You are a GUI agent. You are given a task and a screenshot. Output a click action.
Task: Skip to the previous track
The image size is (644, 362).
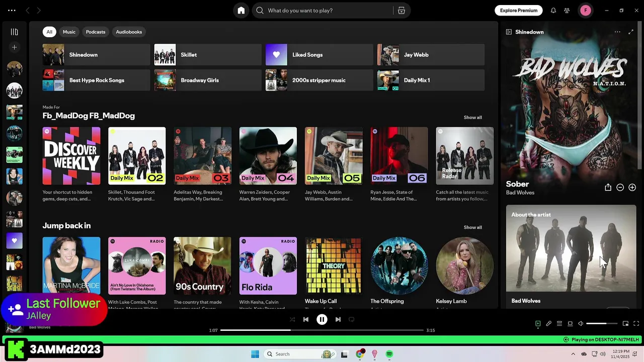pos(306,319)
